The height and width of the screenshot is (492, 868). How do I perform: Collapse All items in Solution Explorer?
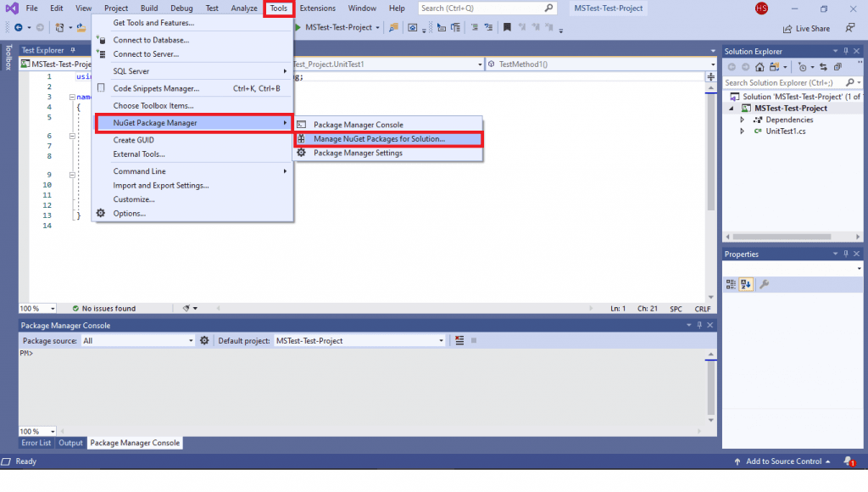(837, 67)
